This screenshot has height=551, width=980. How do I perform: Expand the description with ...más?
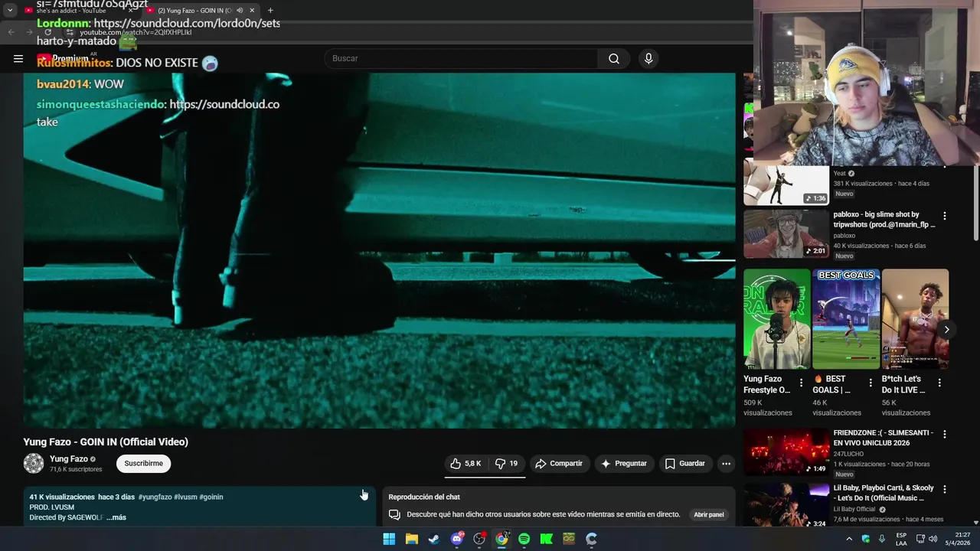116,517
